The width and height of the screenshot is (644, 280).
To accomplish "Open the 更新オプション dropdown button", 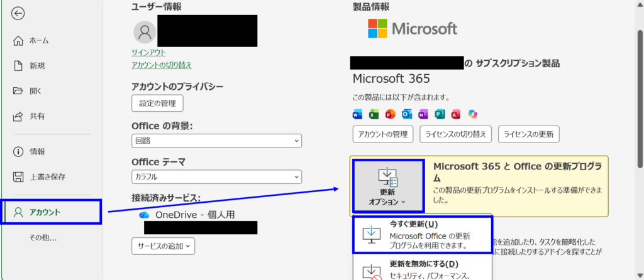I will [x=388, y=186].
